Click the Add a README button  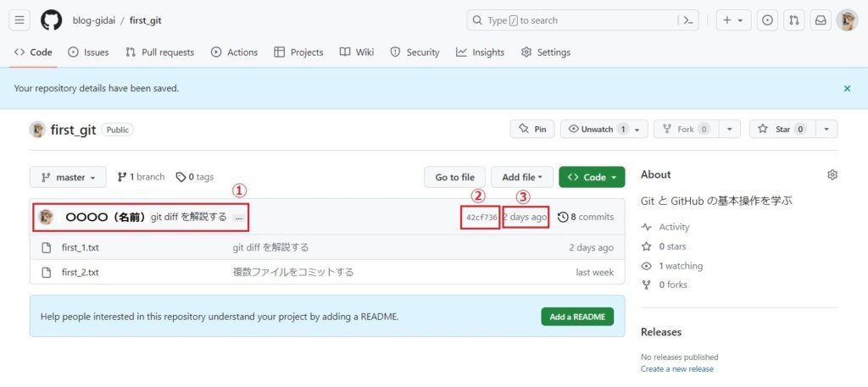click(x=577, y=317)
